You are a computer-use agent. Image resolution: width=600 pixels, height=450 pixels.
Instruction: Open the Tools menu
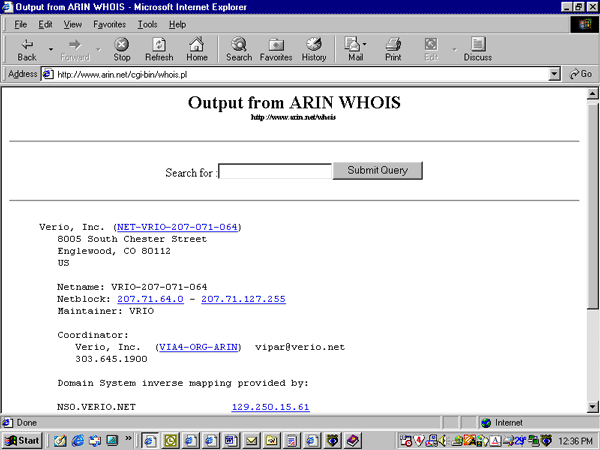147,24
